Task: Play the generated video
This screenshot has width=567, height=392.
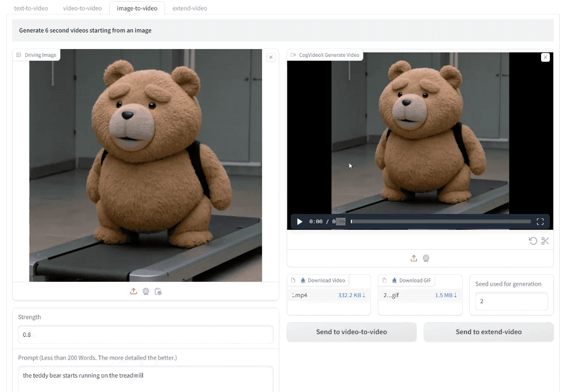Action: (299, 222)
